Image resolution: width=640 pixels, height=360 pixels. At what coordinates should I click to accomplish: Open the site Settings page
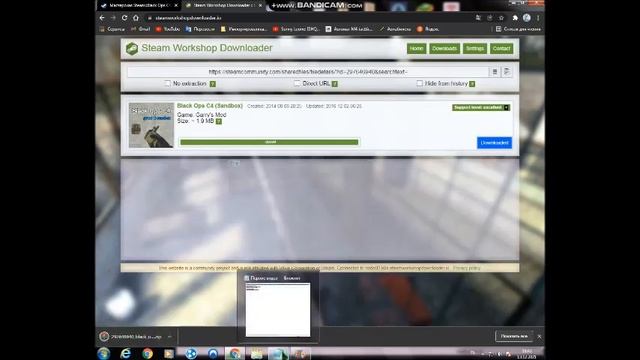click(475, 49)
